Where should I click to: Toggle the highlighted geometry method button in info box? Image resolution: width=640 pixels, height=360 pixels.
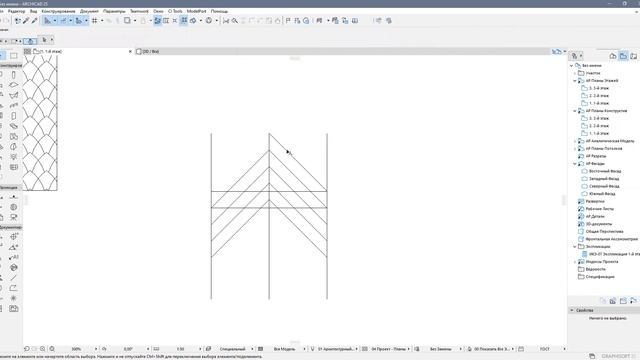(x=30, y=41)
